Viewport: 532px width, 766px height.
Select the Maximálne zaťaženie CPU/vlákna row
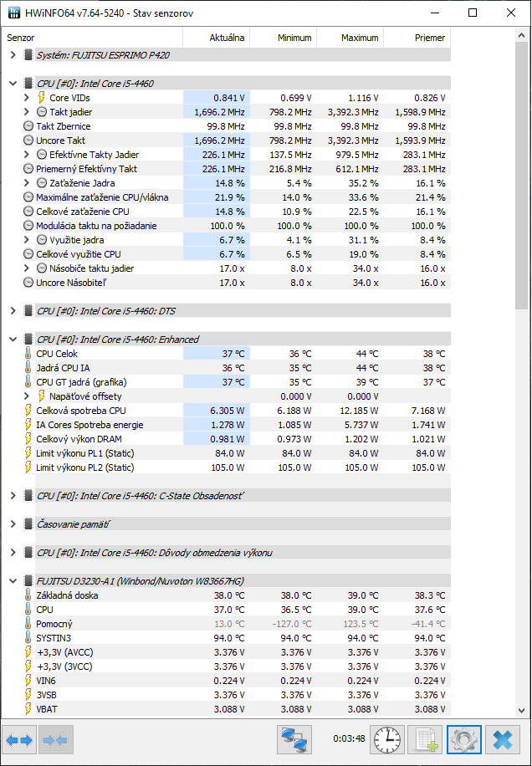coord(236,197)
